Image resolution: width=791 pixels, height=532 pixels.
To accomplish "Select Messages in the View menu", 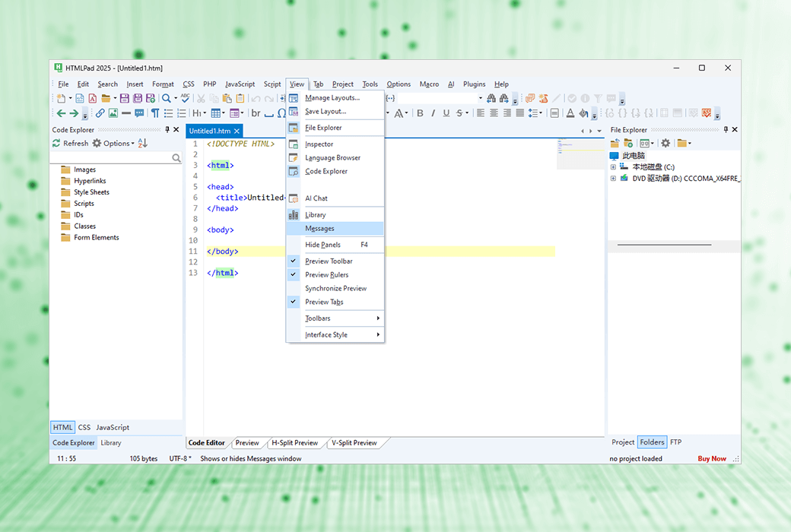I will (x=335, y=229).
